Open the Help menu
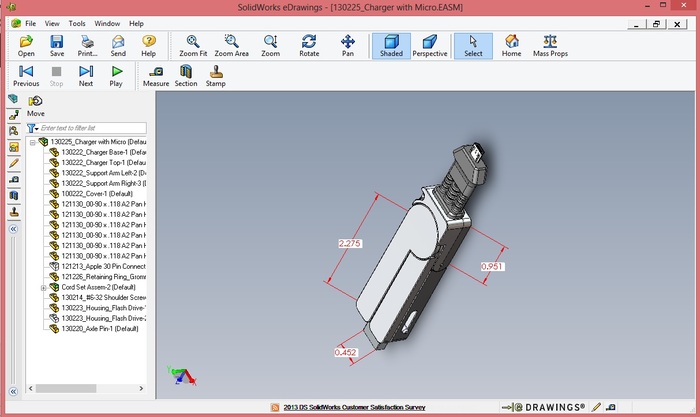Screen dimensions: 700x417 136,24
